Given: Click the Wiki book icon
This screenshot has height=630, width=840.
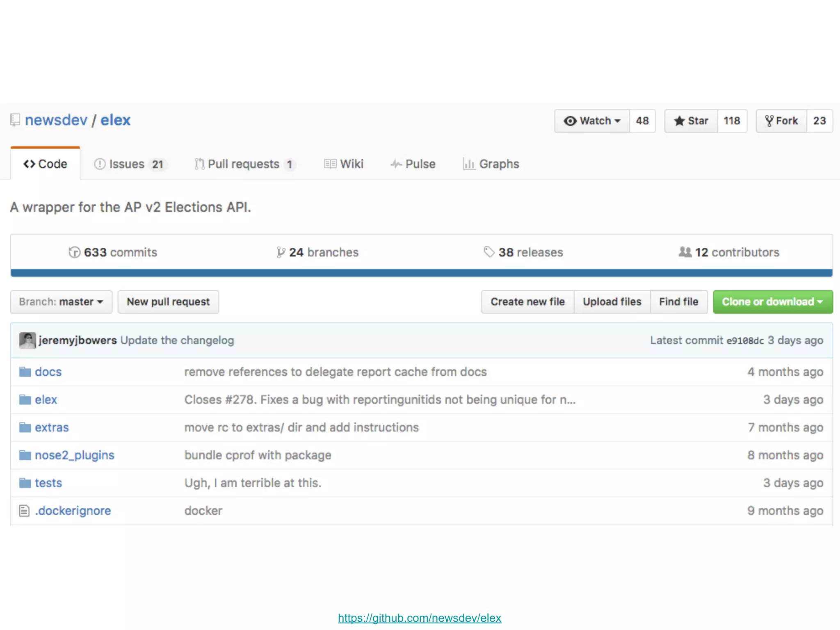Looking at the screenshot, I should (x=330, y=164).
